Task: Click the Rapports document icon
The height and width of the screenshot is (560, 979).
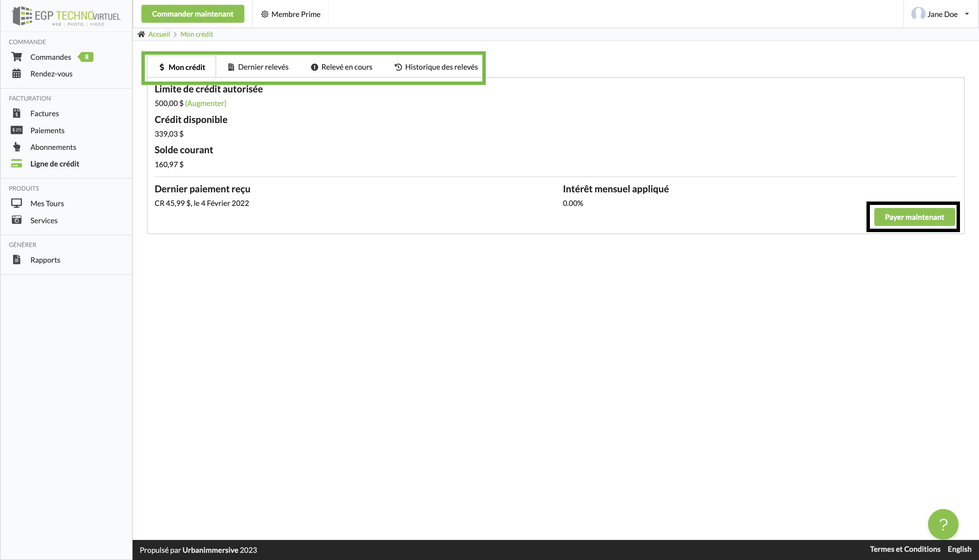Action: (17, 260)
